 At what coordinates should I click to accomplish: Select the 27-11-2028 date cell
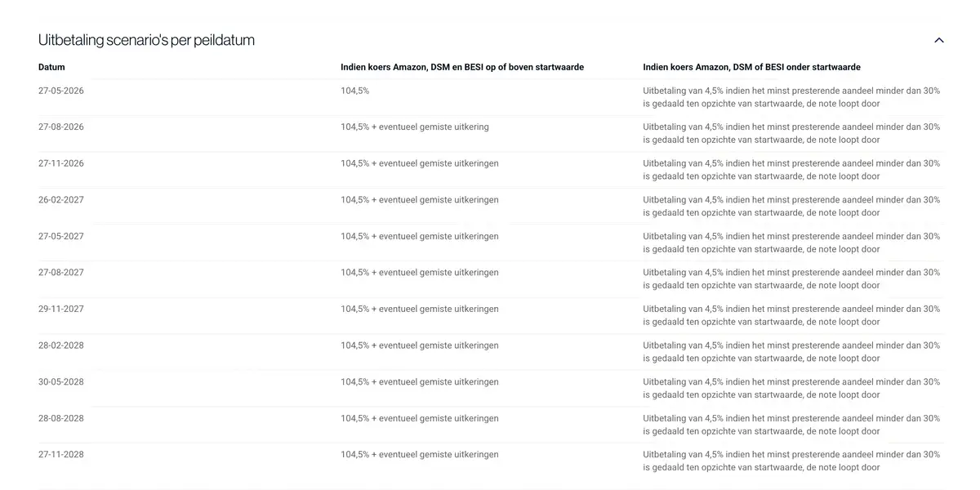[61, 454]
